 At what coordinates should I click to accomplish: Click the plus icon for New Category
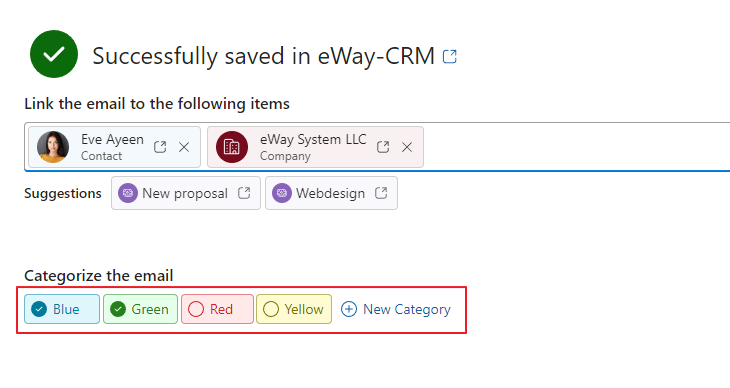[x=349, y=309]
